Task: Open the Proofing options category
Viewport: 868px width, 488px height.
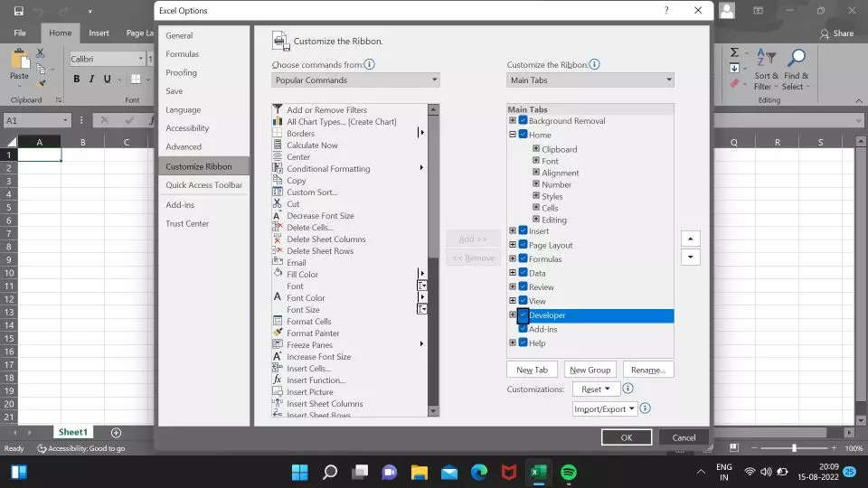Action: pyautogui.click(x=181, y=72)
